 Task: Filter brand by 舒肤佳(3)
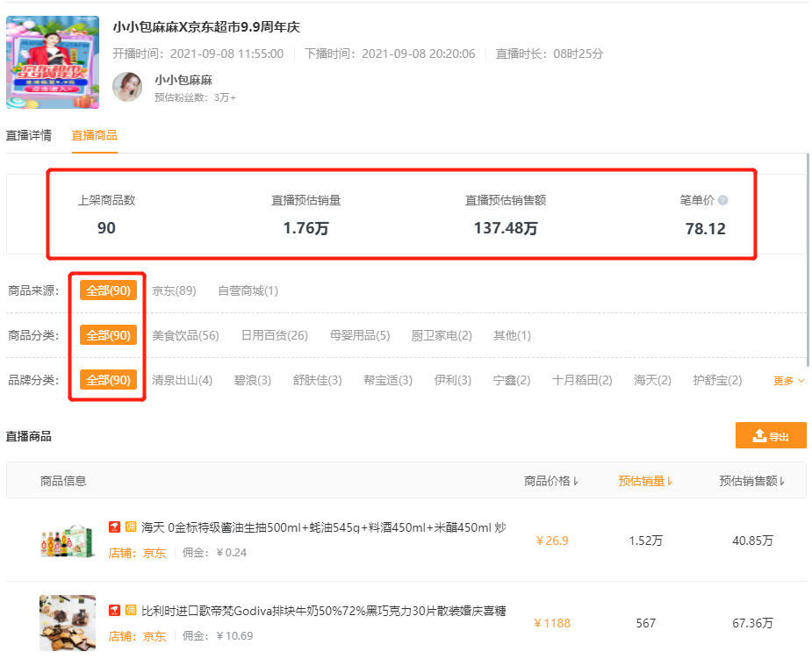pos(318,381)
